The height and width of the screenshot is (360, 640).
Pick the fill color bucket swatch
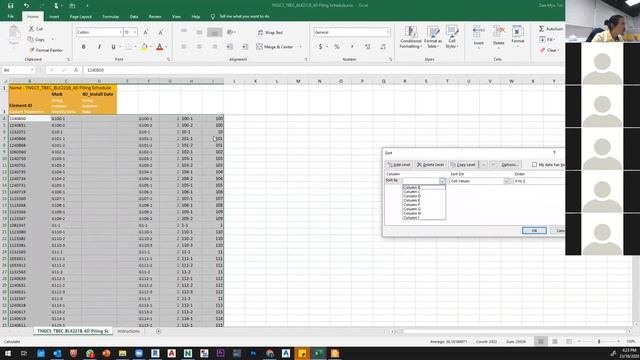click(144, 47)
